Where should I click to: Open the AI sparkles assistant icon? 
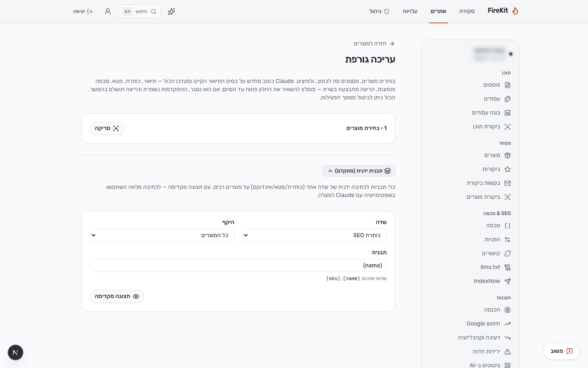point(171,11)
